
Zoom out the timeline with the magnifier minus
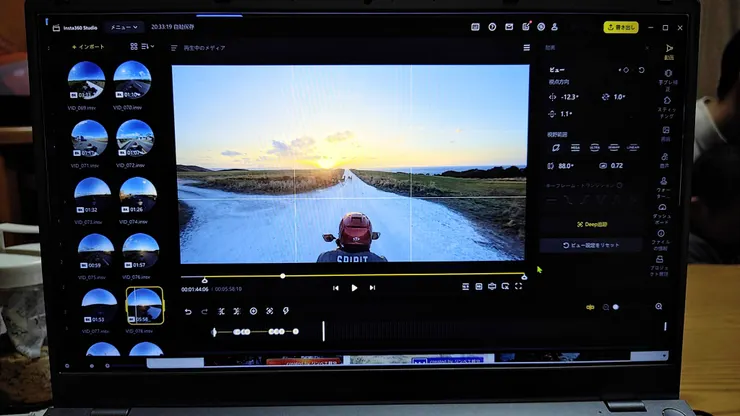[x=605, y=307]
